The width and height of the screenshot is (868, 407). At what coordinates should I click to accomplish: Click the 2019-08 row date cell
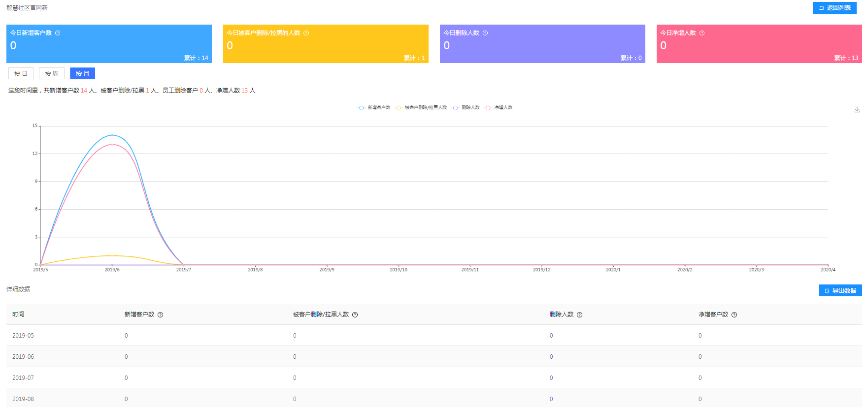pos(23,399)
